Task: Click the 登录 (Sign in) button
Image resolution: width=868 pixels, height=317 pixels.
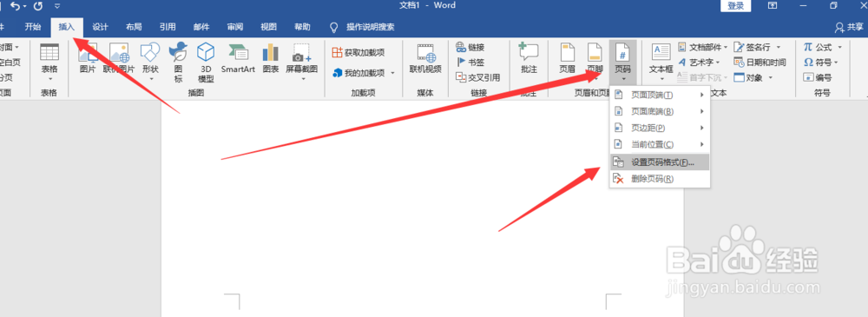Action: tap(736, 5)
